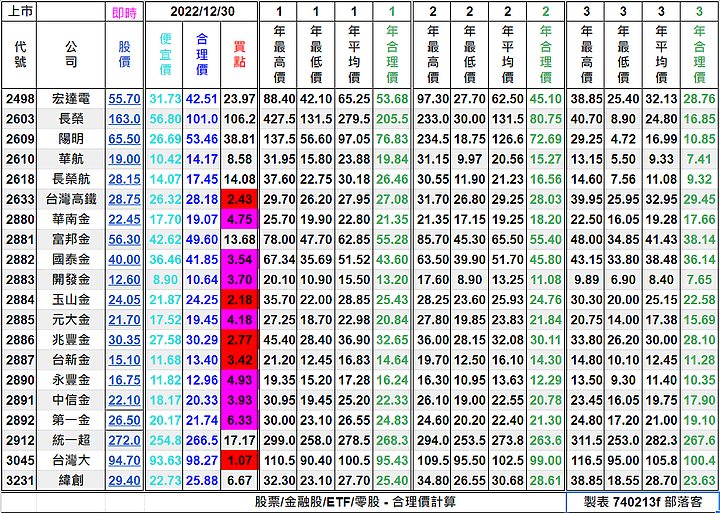720x513 pixels.
Task: Click the 股價 column header
Action: tap(124, 55)
